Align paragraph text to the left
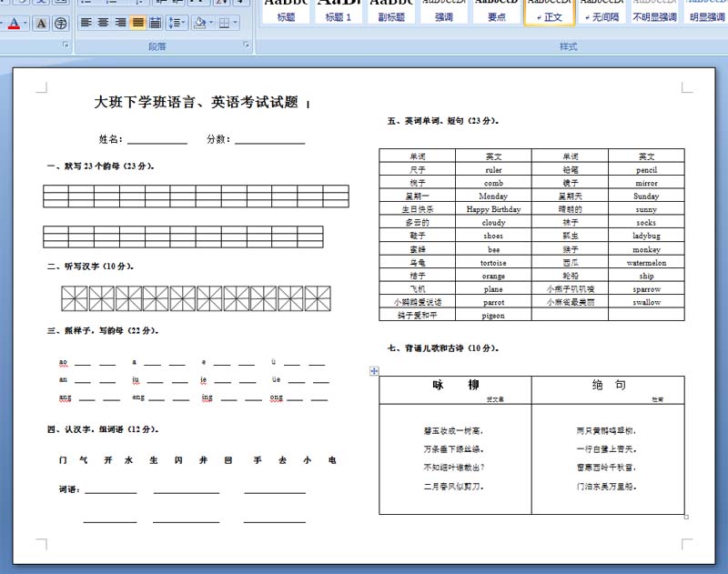The width and height of the screenshot is (728, 574). click(86, 22)
